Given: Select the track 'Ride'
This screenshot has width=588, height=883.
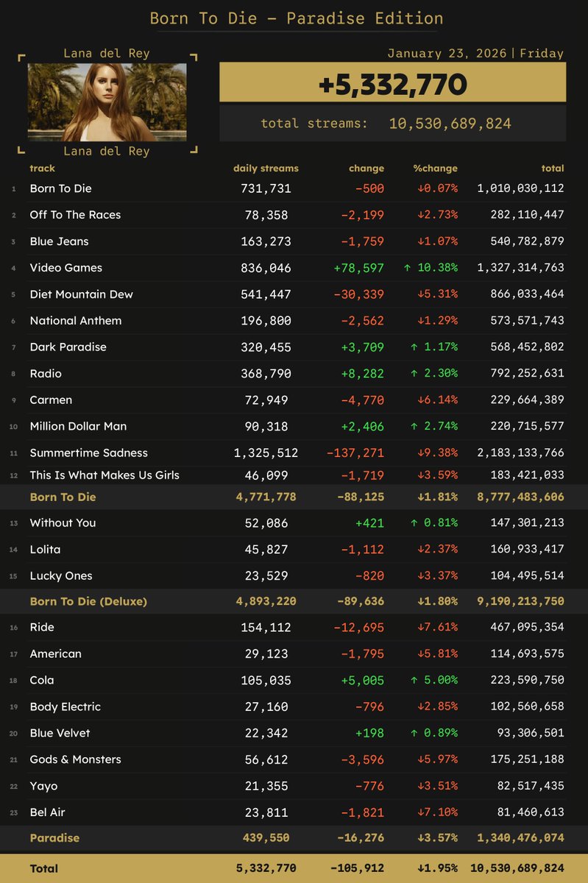Looking at the screenshot, I should 42,628.
